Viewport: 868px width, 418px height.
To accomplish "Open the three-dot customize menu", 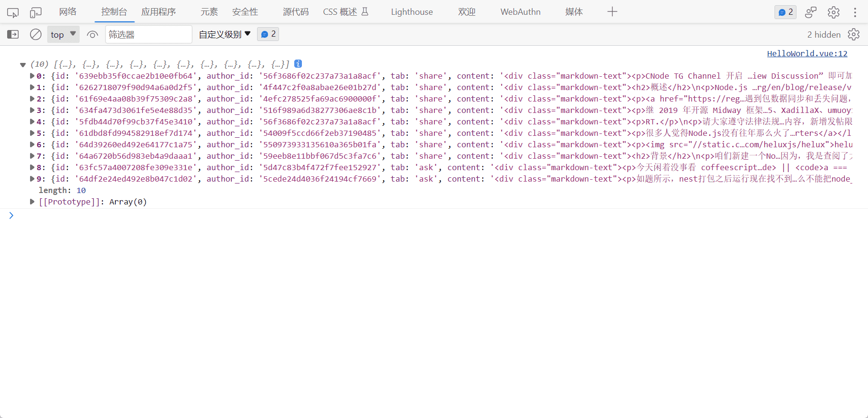I will point(855,12).
